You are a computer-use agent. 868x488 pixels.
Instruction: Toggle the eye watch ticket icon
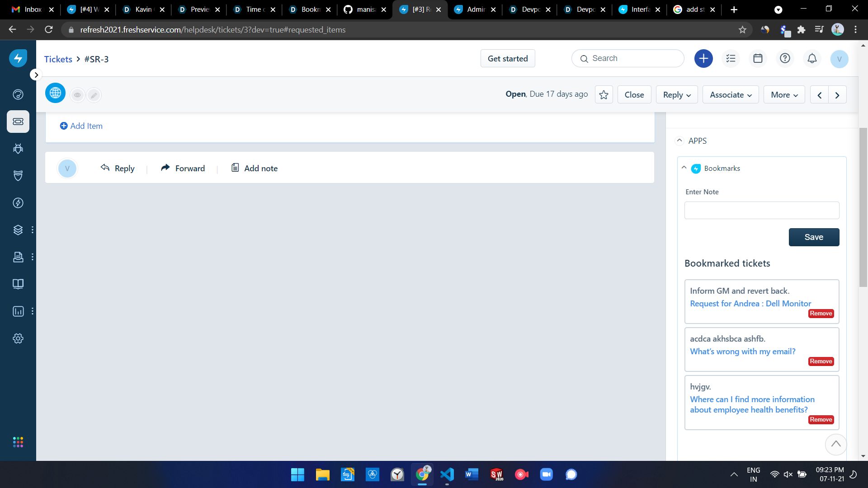(x=77, y=95)
